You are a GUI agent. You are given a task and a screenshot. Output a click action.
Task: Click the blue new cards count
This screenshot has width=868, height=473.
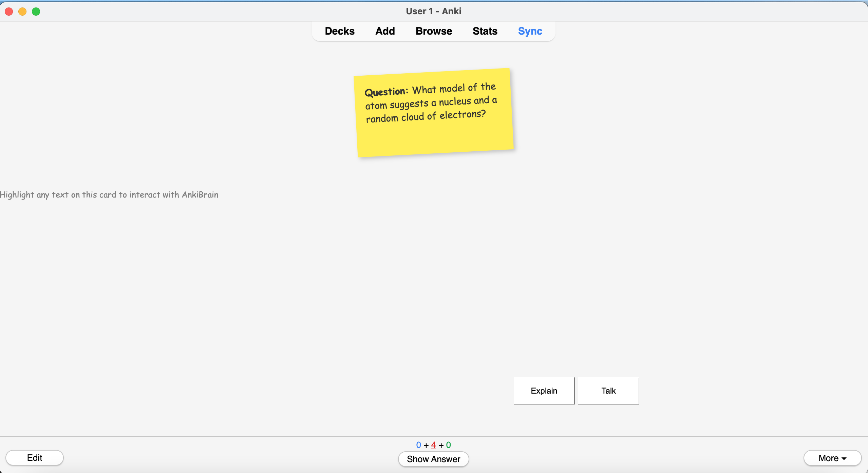418,445
